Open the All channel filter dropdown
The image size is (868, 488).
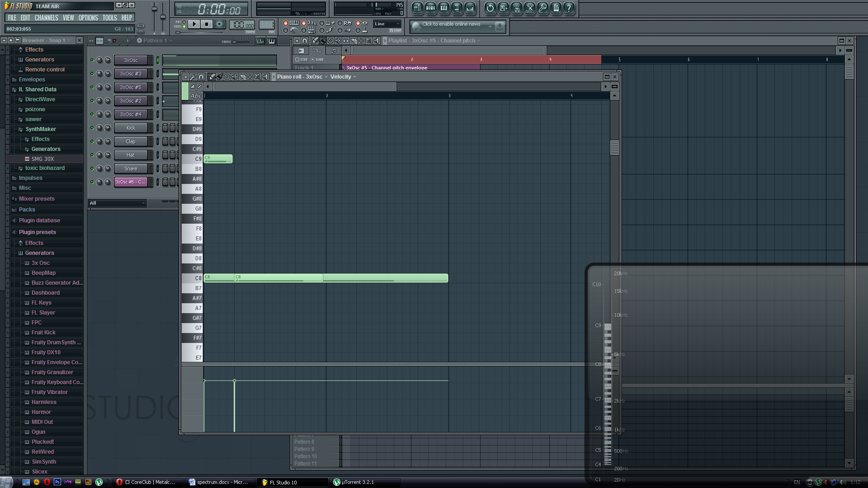pyautogui.click(x=117, y=203)
